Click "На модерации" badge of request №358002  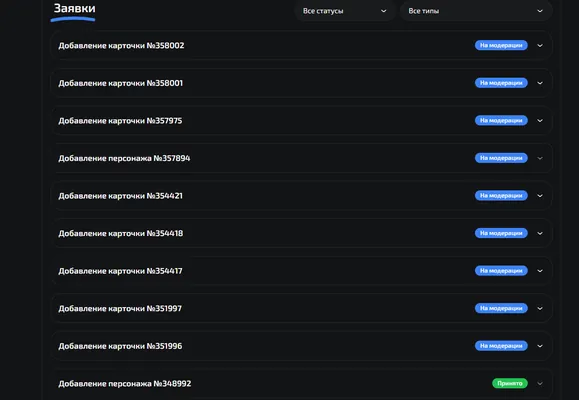pyautogui.click(x=501, y=45)
